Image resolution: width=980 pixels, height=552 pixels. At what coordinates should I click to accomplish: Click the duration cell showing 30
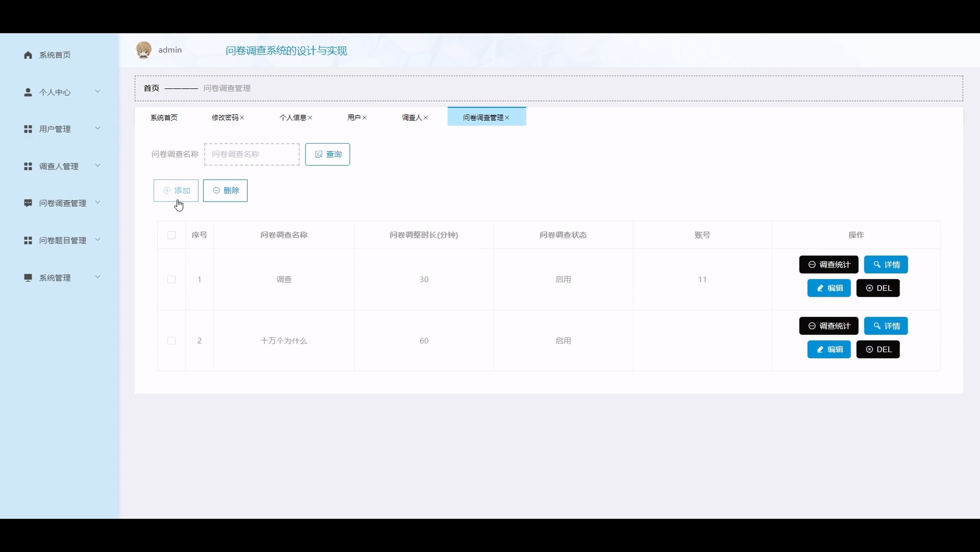click(424, 279)
